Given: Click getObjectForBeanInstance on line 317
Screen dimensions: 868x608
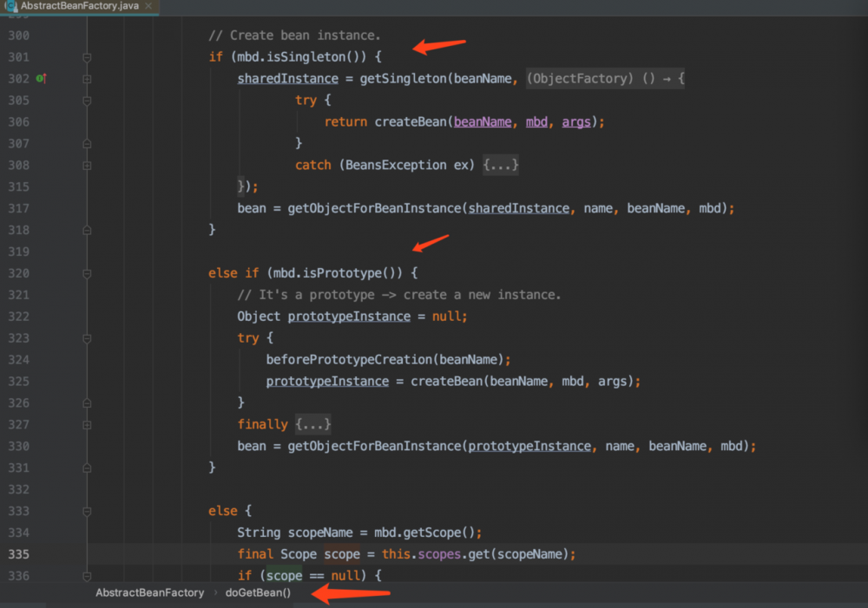Looking at the screenshot, I should pos(374,208).
